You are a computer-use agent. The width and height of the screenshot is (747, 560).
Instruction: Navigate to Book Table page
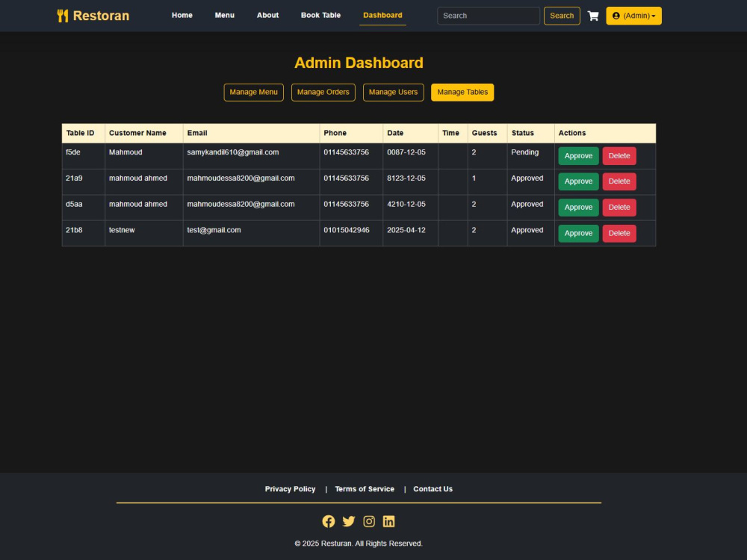[320, 15]
